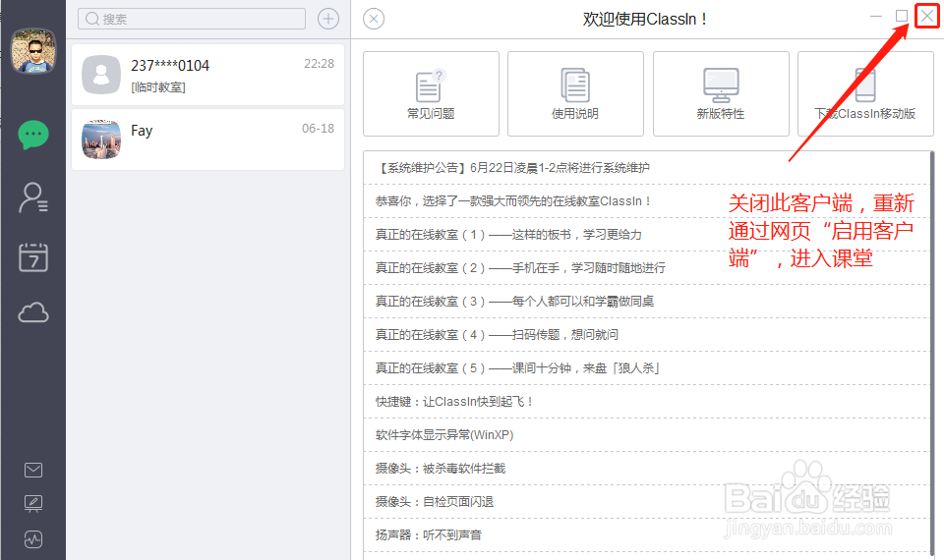Open 真正的在线教室（1）这样的板书 article
This screenshot has width=944, height=560.
pos(647,235)
